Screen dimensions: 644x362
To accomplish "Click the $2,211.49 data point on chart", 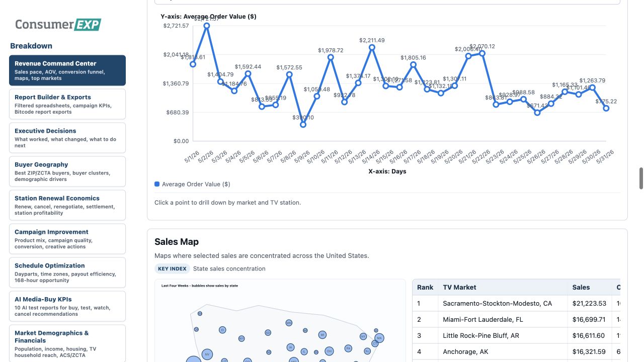I will click(372, 47).
